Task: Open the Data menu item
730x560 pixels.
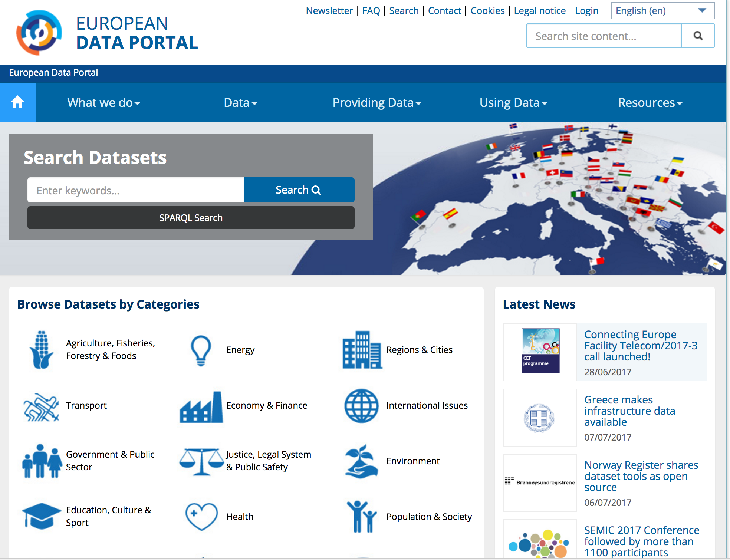Action: pos(240,103)
